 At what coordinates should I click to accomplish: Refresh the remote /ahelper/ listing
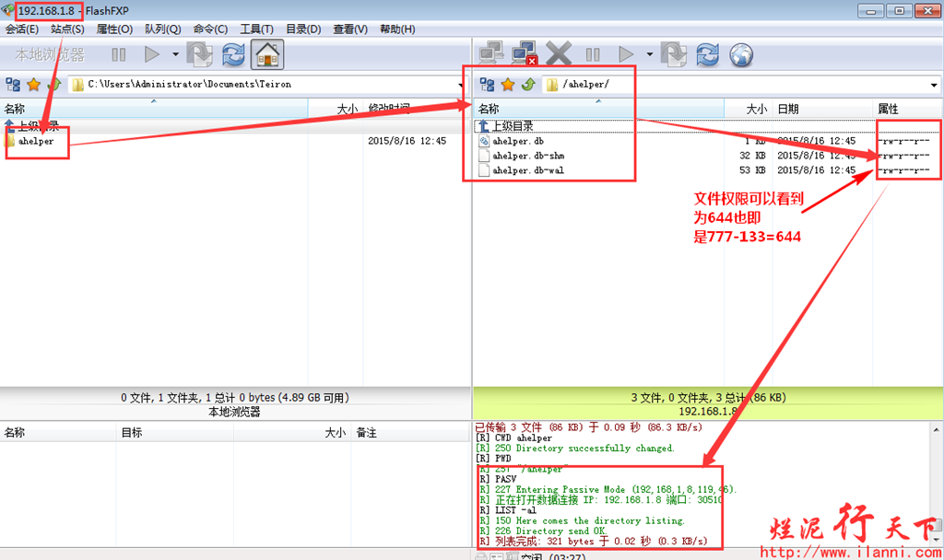click(x=707, y=54)
